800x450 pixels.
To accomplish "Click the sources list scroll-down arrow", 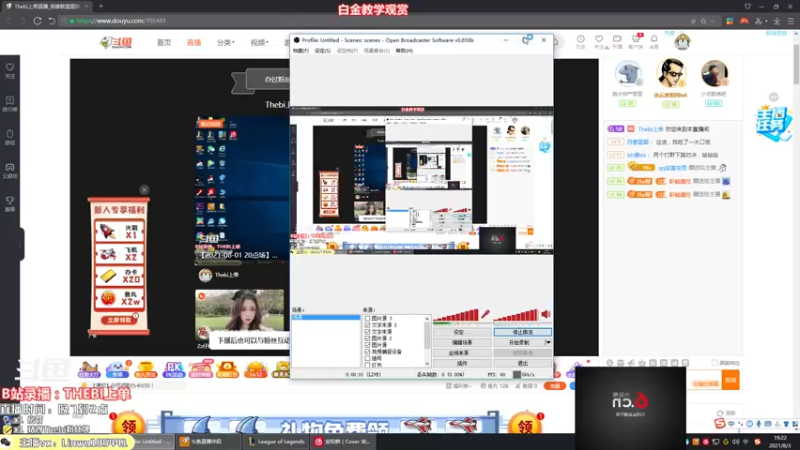I will [x=427, y=364].
